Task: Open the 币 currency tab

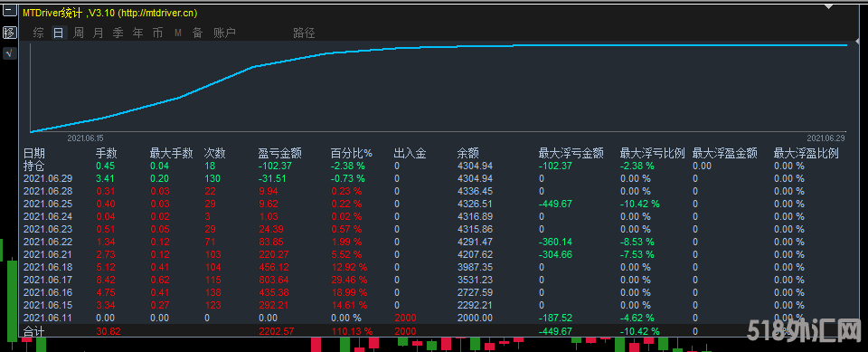Action: [x=157, y=33]
